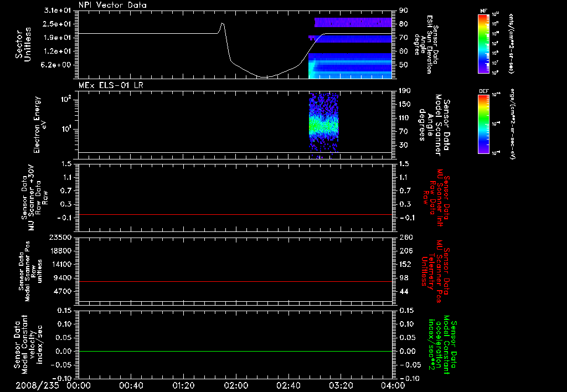567x392 pixels.
Task: Click the green constant velocity line
Action: click(x=235, y=351)
